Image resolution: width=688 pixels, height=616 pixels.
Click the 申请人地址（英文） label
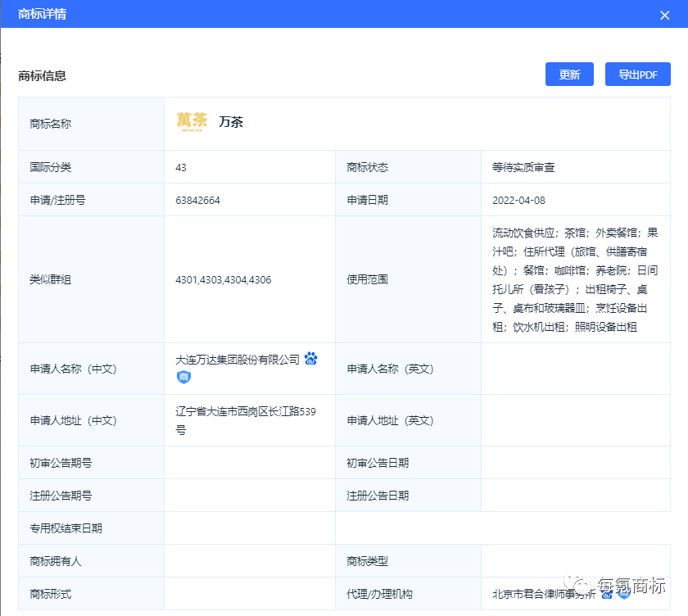pyautogui.click(x=390, y=420)
